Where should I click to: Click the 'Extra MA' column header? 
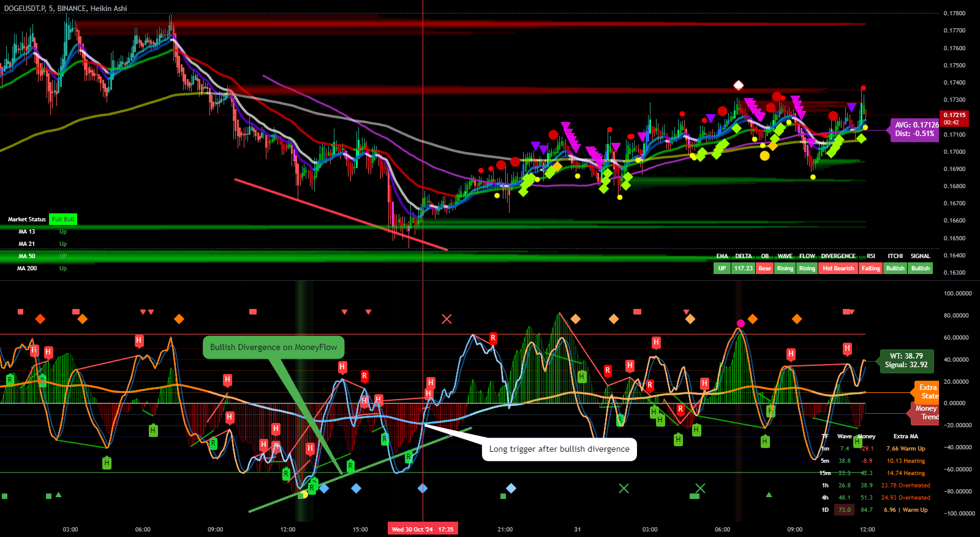coord(906,436)
